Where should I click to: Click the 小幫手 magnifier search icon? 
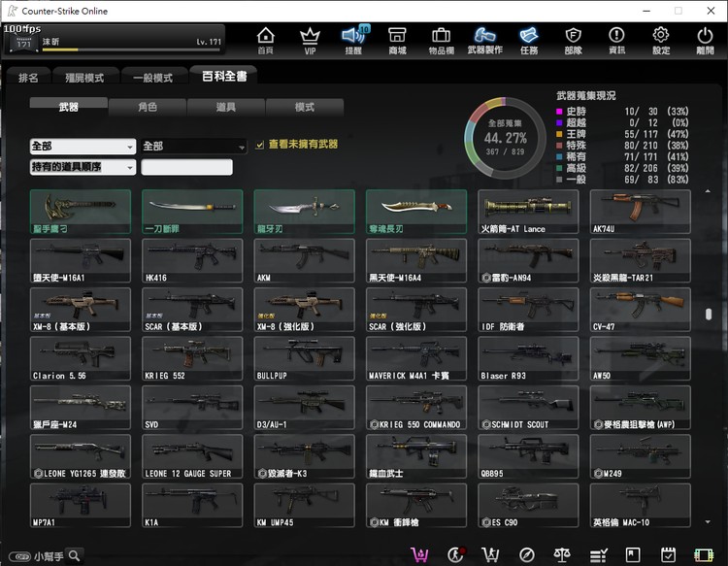click(x=75, y=555)
